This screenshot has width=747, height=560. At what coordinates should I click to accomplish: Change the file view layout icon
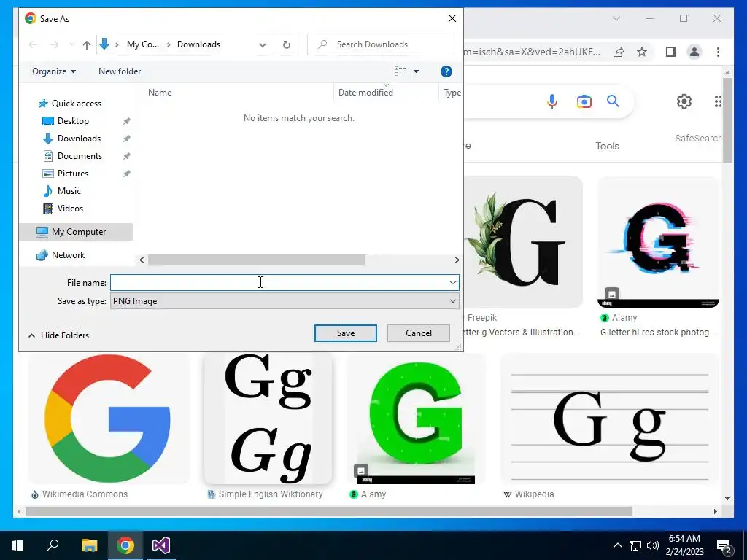pos(400,71)
